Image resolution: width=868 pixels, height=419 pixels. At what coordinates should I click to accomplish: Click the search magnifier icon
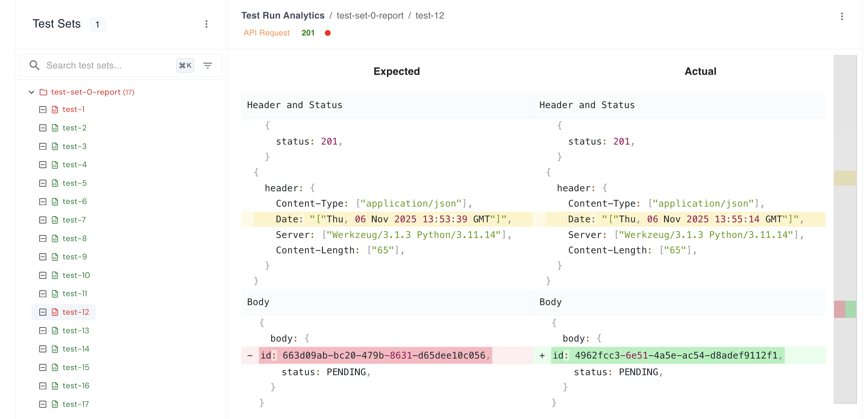coord(34,65)
